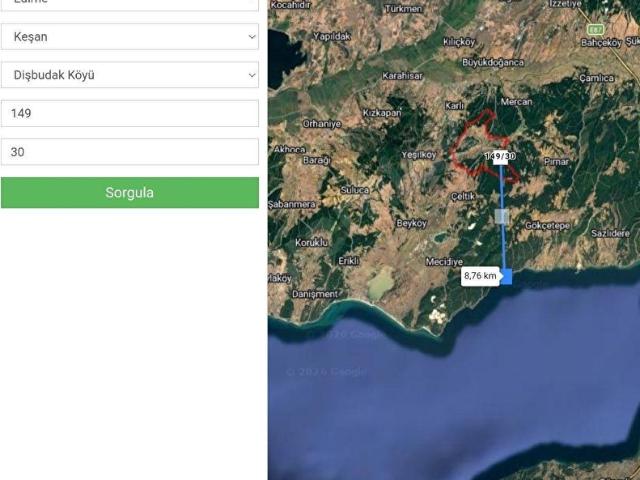Click the Çamlıca place label on map
This screenshot has width=640, height=480.
(597, 78)
